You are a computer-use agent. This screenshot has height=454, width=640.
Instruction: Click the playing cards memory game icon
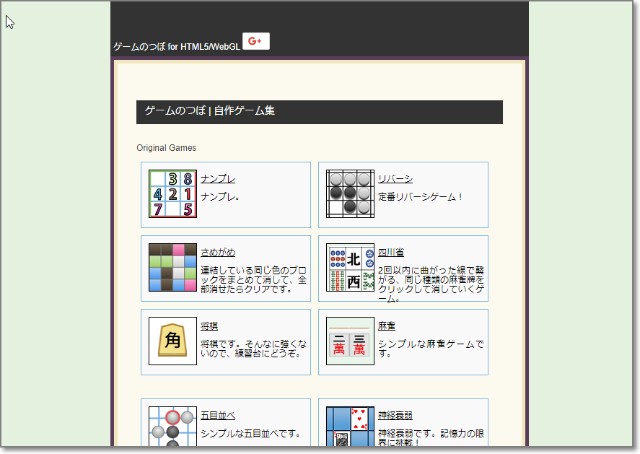(350, 426)
